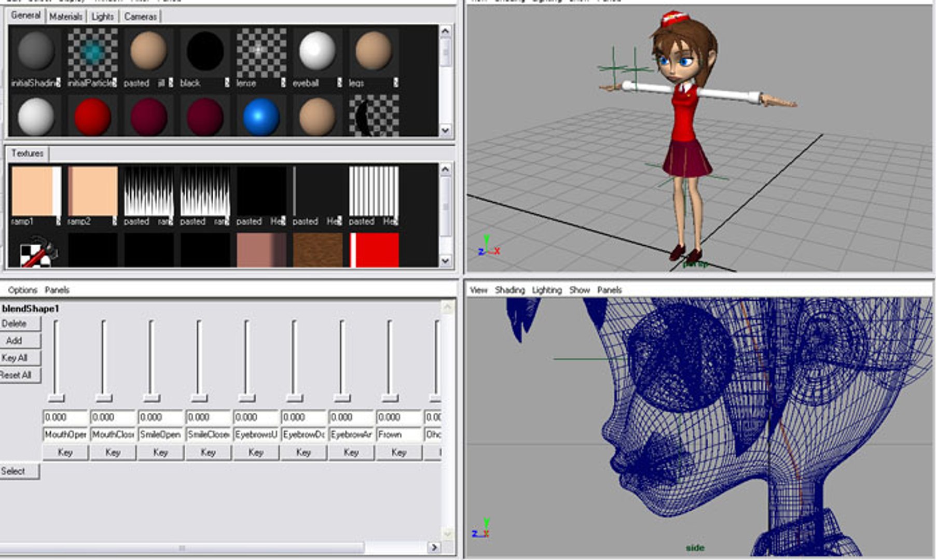The height and width of the screenshot is (560, 936).
Task: Click the Reset All button
Action: [19, 375]
